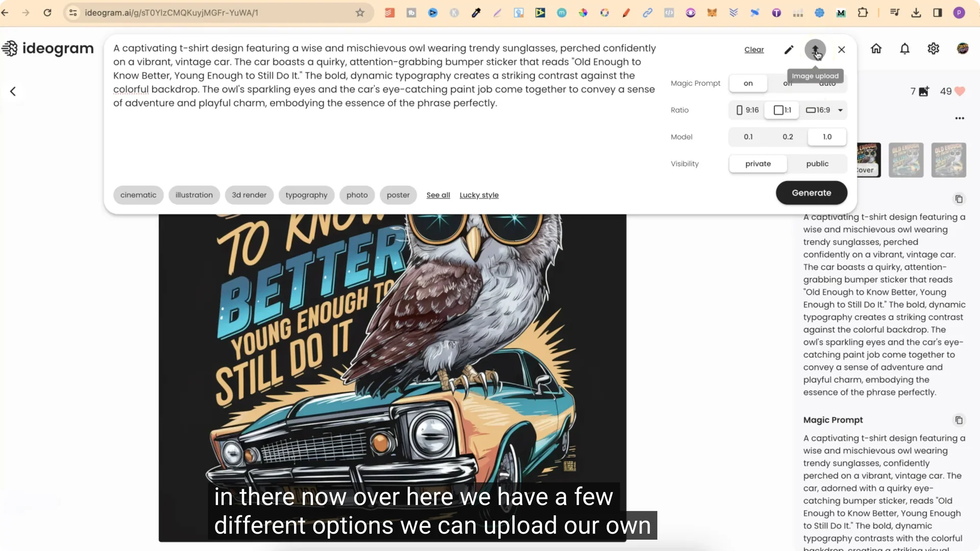The height and width of the screenshot is (551, 980).
Task: Open Chrome downloads icon
Action: pos(916,13)
